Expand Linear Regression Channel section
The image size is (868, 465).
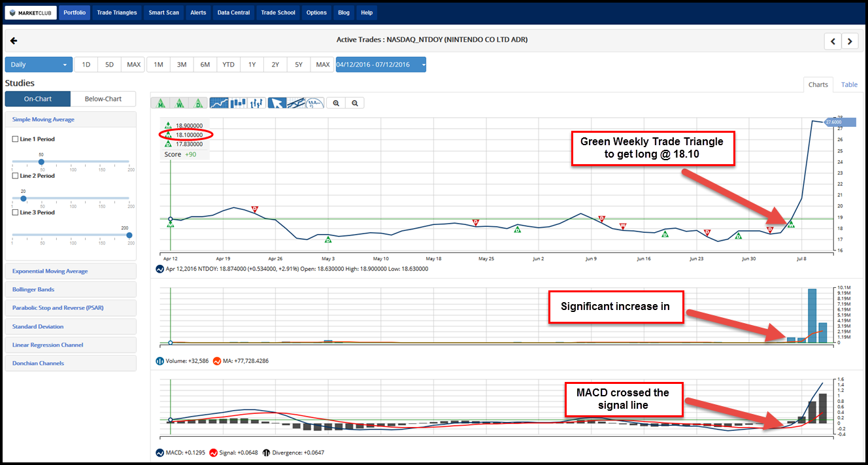(x=71, y=345)
